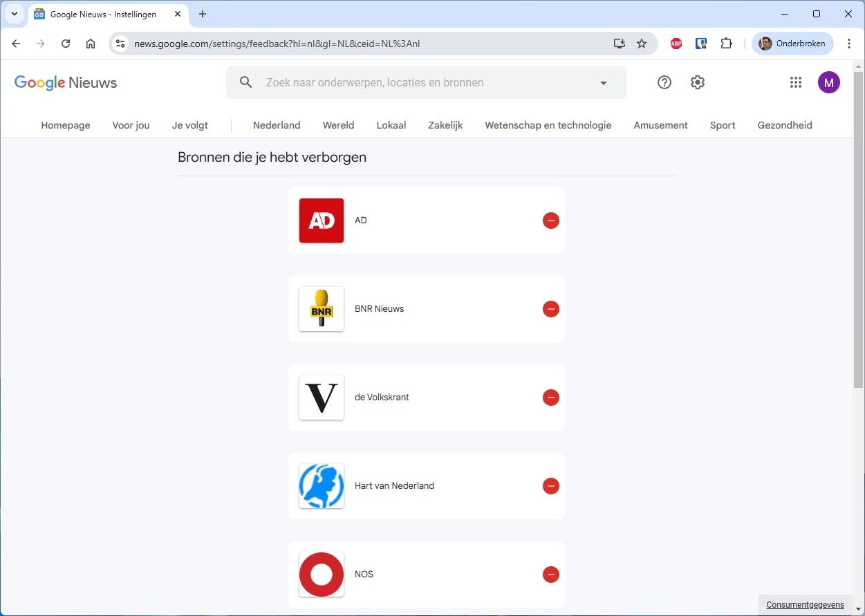Open the de Volkskrant V logo
The height and width of the screenshot is (616, 865).
click(x=322, y=398)
